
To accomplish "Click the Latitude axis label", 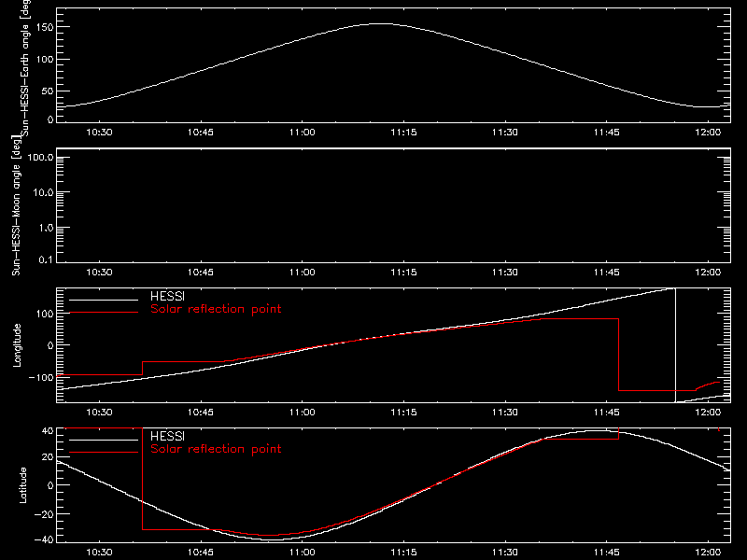I will 22,485.
